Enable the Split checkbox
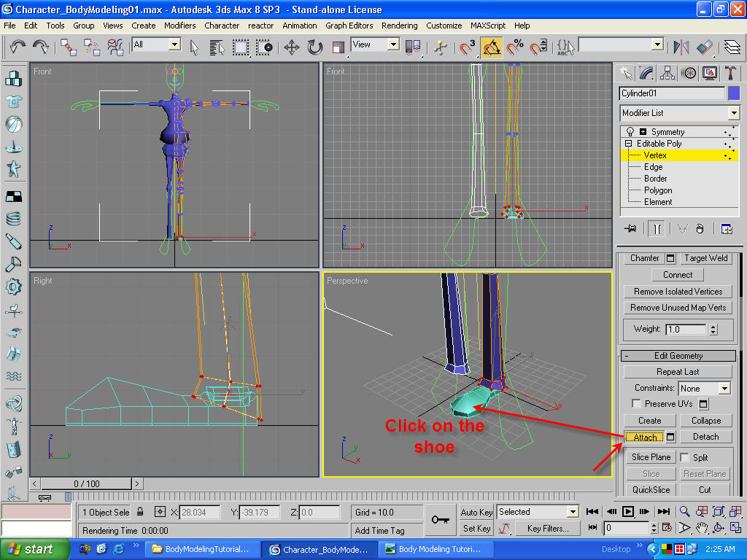Viewport: 747px width, 560px height. click(x=684, y=458)
